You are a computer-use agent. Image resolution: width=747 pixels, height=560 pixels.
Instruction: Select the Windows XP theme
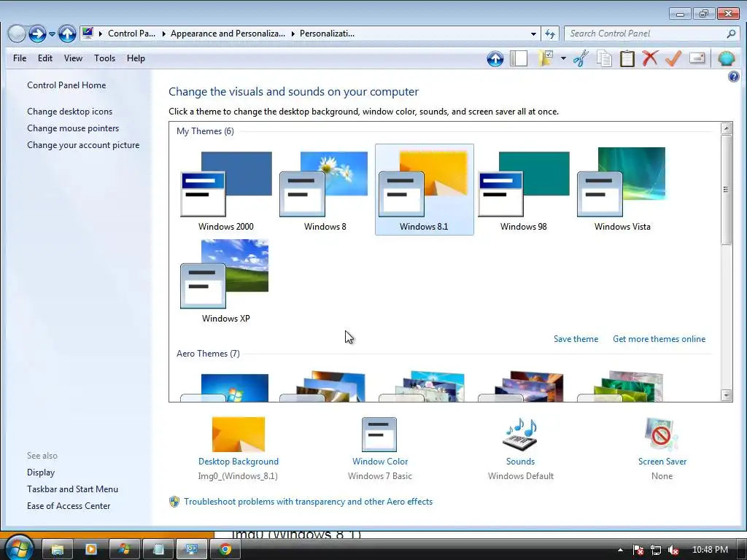226,282
